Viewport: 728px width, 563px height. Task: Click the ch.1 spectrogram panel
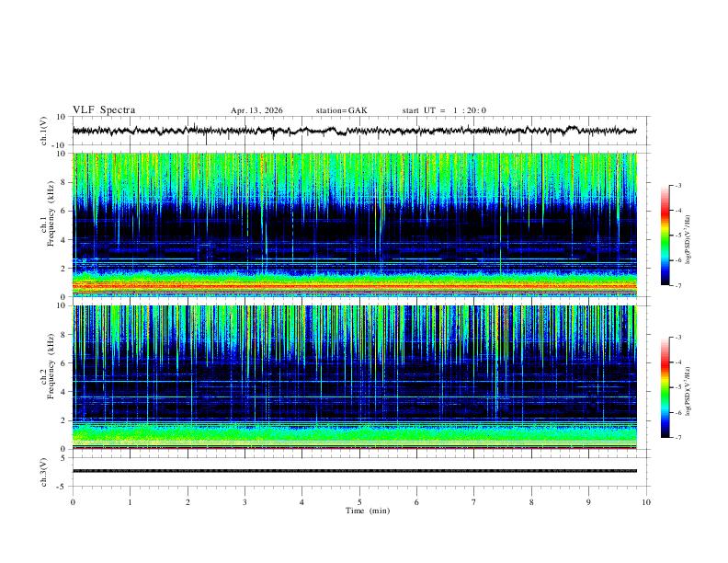point(355,224)
